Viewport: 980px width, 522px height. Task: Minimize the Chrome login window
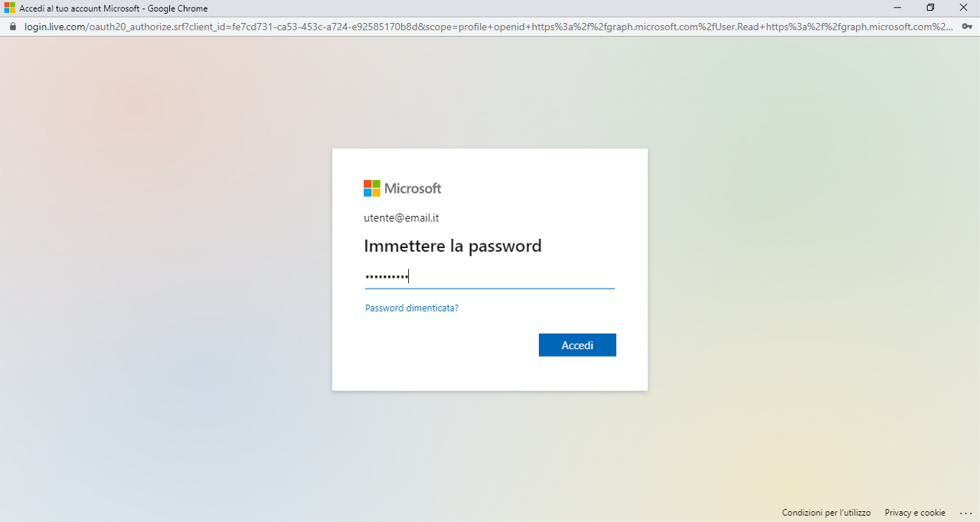click(897, 8)
